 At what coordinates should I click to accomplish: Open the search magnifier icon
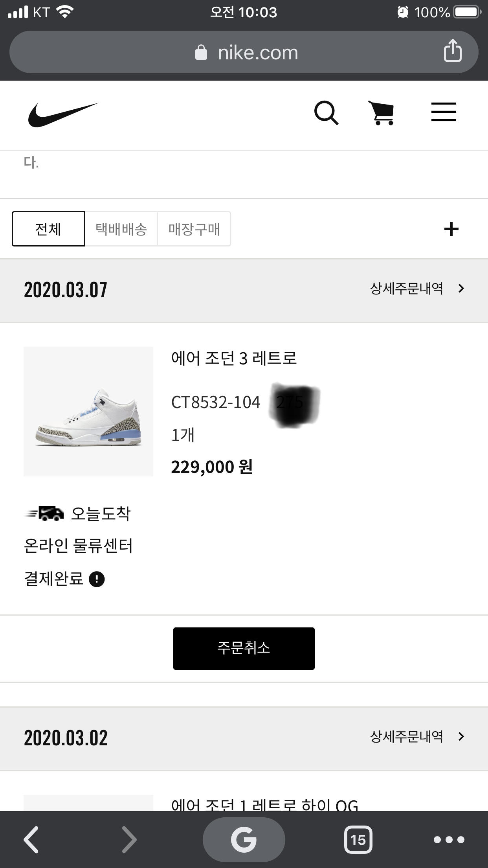pyautogui.click(x=326, y=113)
